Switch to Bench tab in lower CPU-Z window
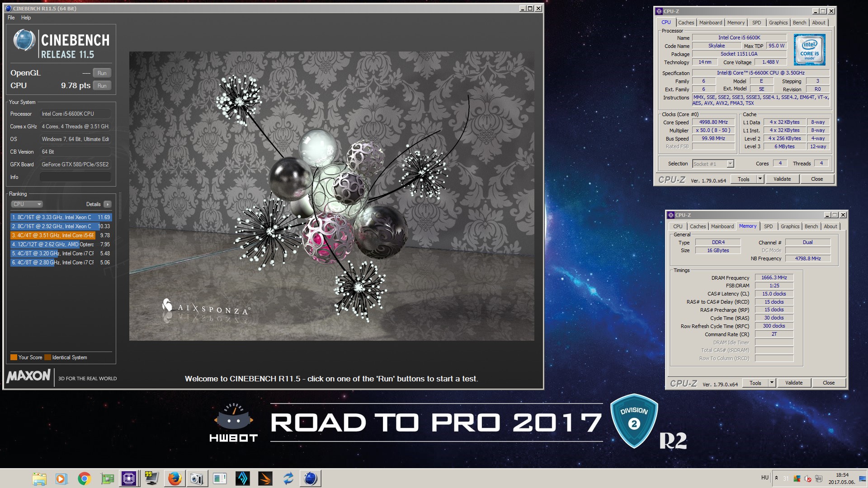This screenshot has width=868, height=488. pos(811,226)
